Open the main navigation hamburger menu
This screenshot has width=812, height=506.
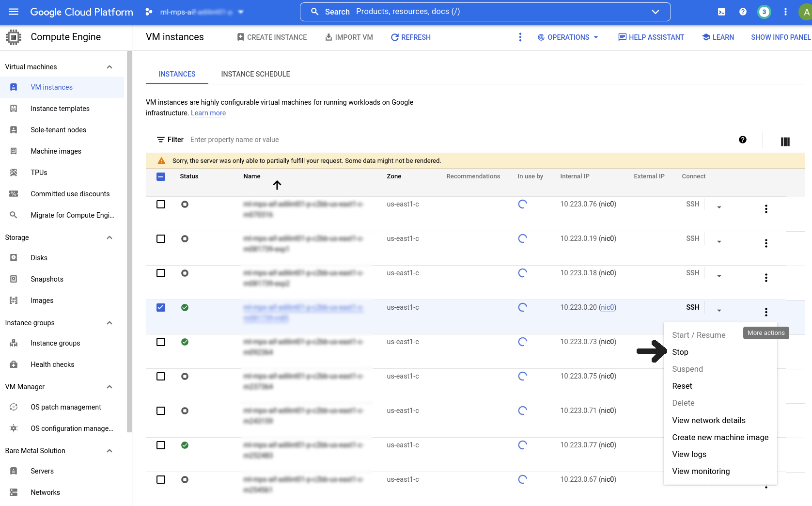click(x=14, y=12)
